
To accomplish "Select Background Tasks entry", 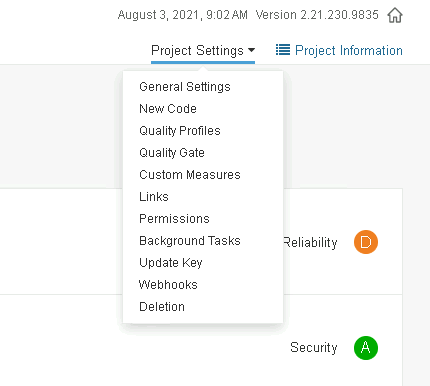I will [190, 241].
